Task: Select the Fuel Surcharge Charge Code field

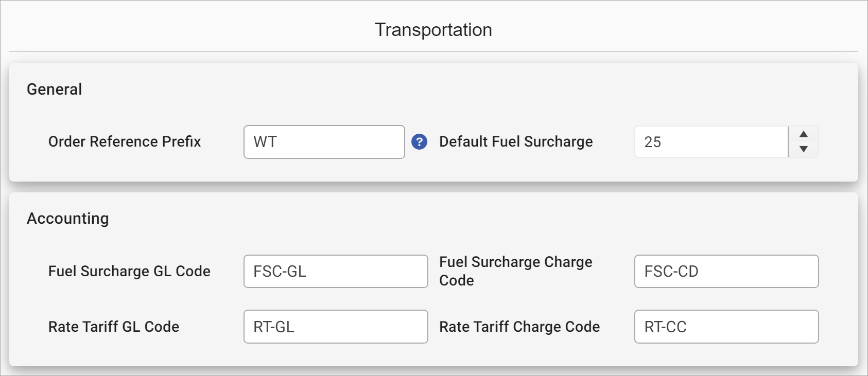Action: coord(726,271)
